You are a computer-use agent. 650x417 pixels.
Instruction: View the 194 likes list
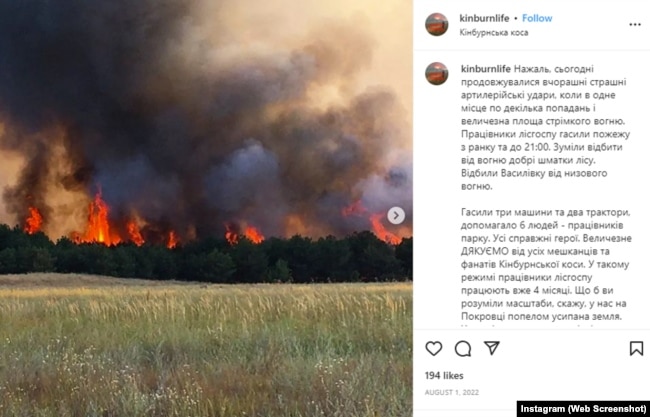pyautogui.click(x=444, y=376)
